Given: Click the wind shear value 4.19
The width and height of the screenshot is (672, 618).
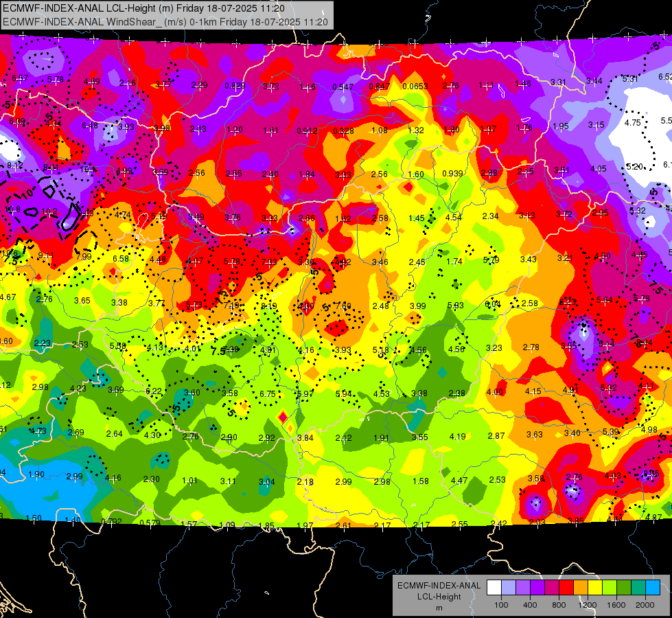Looking at the screenshot, I should 457,437.
